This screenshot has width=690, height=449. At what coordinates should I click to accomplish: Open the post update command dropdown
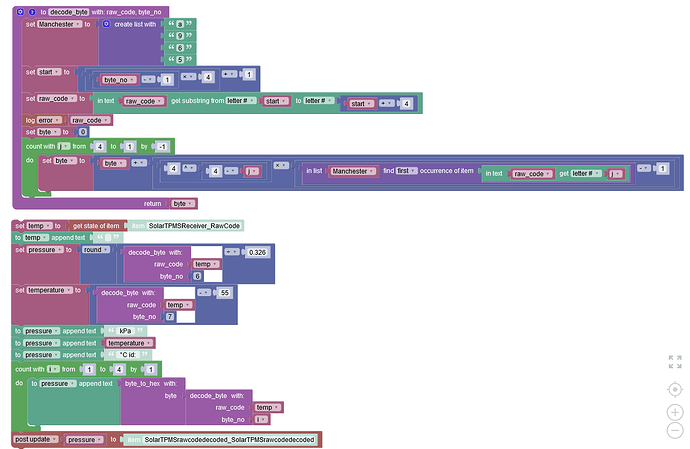(x=36, y=439)
